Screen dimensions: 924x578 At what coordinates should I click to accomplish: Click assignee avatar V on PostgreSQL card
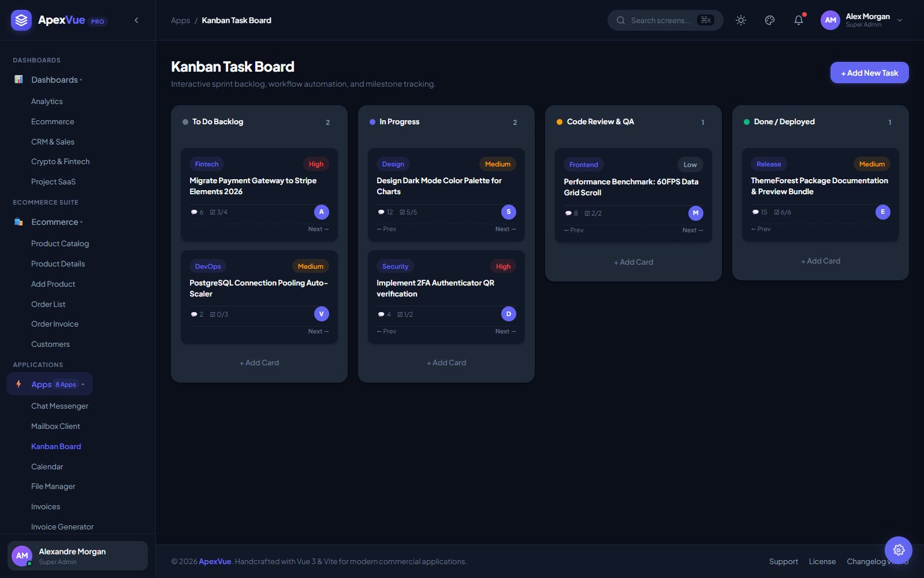click(322, 314)
